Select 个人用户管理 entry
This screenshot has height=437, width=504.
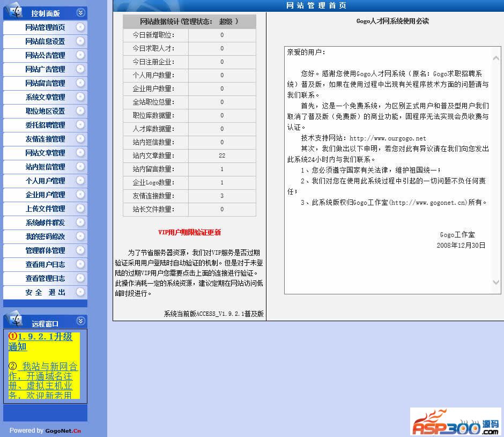(45, 181)
